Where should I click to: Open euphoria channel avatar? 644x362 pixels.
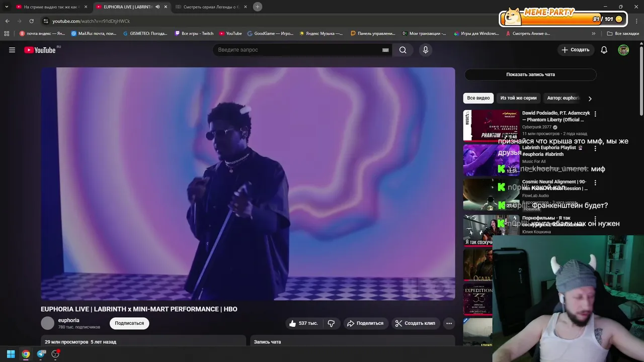(x=47, y=323)
